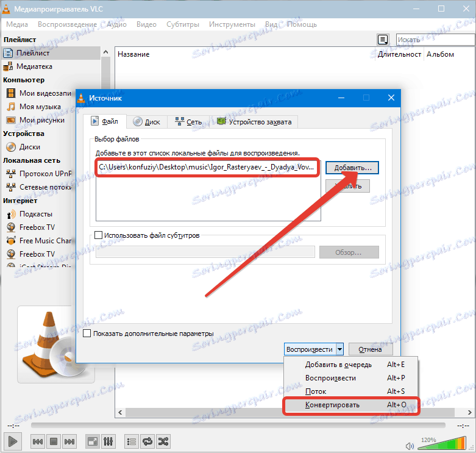Viewport: 476px width, 453px height.
Task: Open the Инструменты menu
Action: [232, 24]
